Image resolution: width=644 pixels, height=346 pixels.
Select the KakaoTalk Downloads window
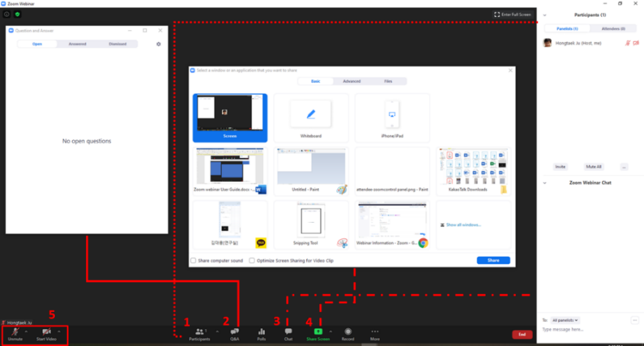point(473,171)
